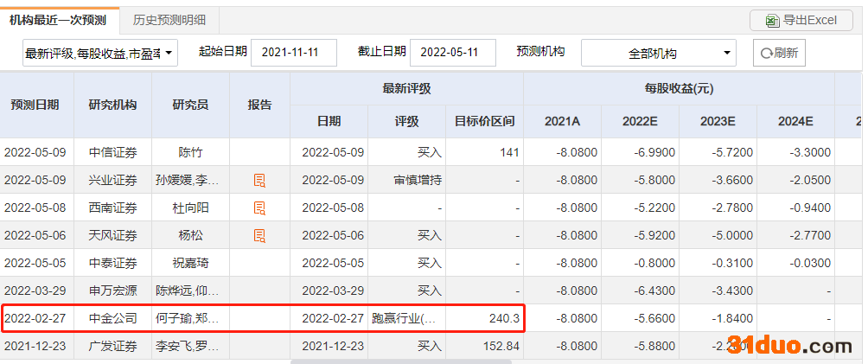The height and width of the screenshot is (364, 868).
Task: Sort by the 预测日期 column header
Action: (x=35, y=105)
